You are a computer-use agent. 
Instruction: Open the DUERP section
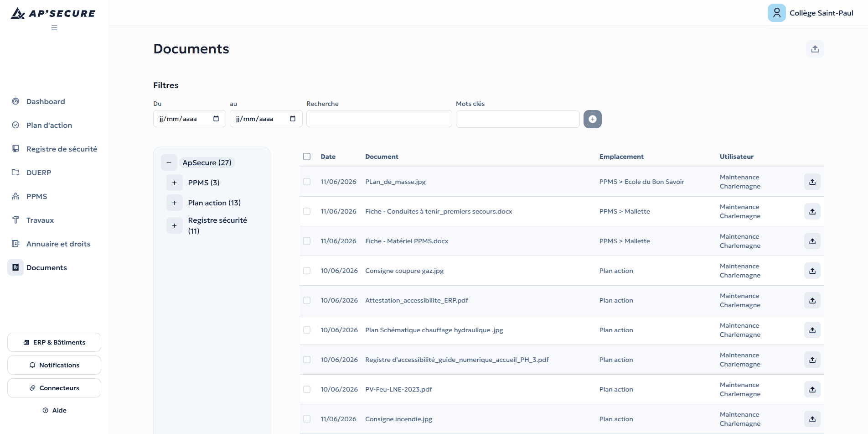(39, 173)
